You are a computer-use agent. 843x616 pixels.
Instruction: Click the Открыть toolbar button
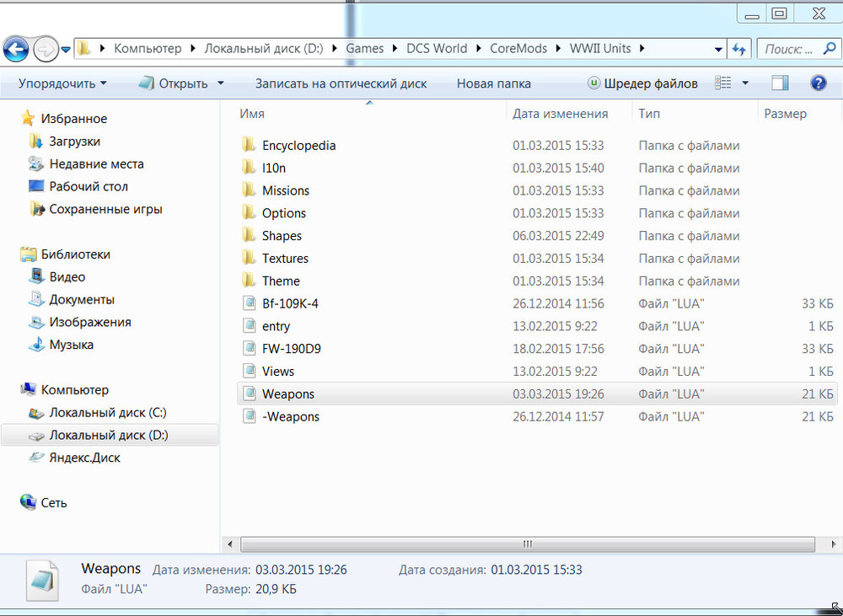tap(173, 83)
